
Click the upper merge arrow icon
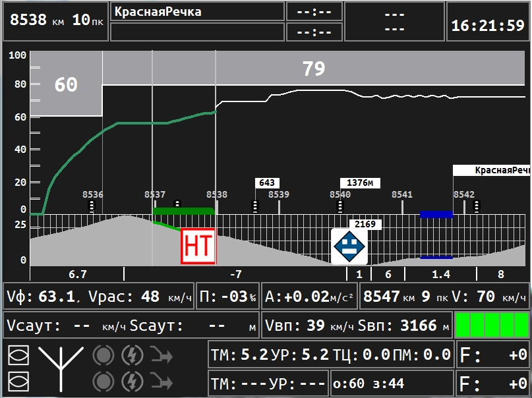[x=160, y=356]
